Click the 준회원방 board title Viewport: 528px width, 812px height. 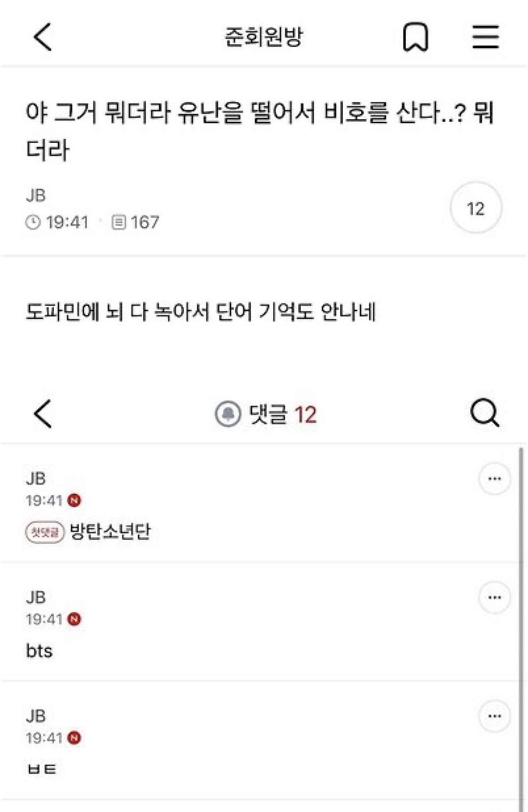[264, 37]
